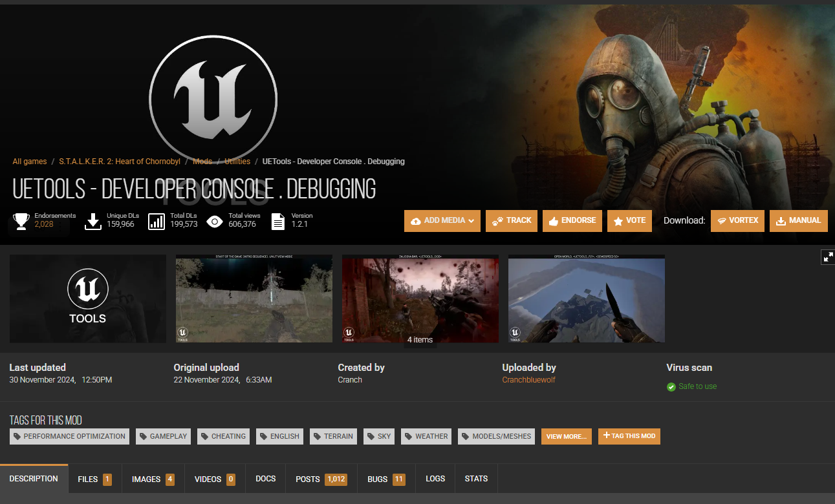
Task: Switch to the Files tab
Action: point(94,479)
